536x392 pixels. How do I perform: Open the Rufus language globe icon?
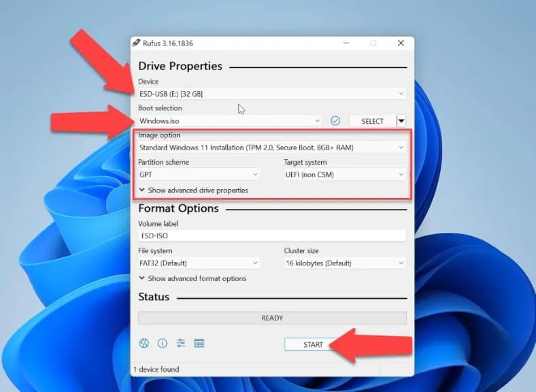144,344
